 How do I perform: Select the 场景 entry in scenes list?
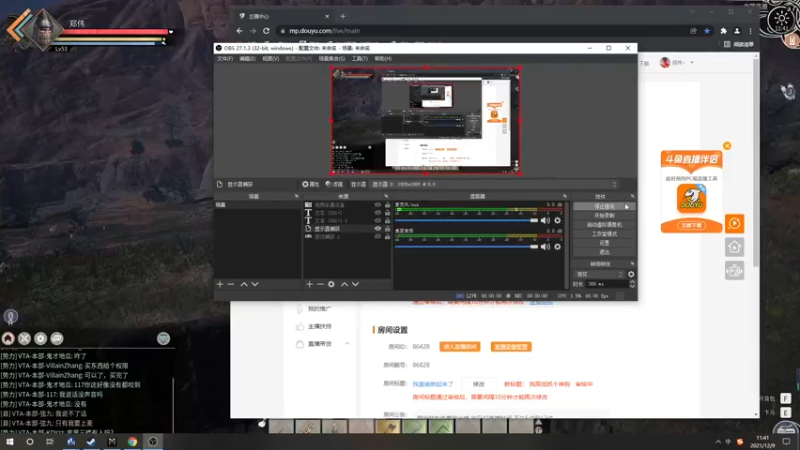[x=257, y=205]
